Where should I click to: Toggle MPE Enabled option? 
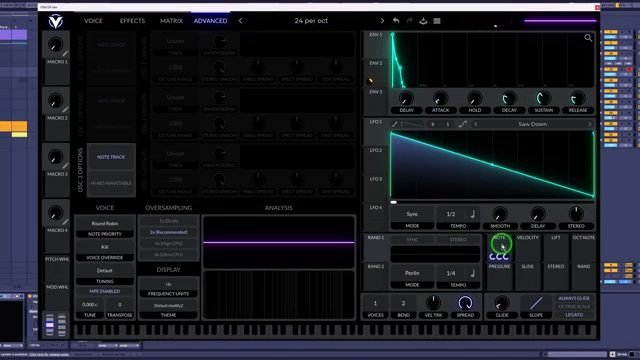click(105, 291)
